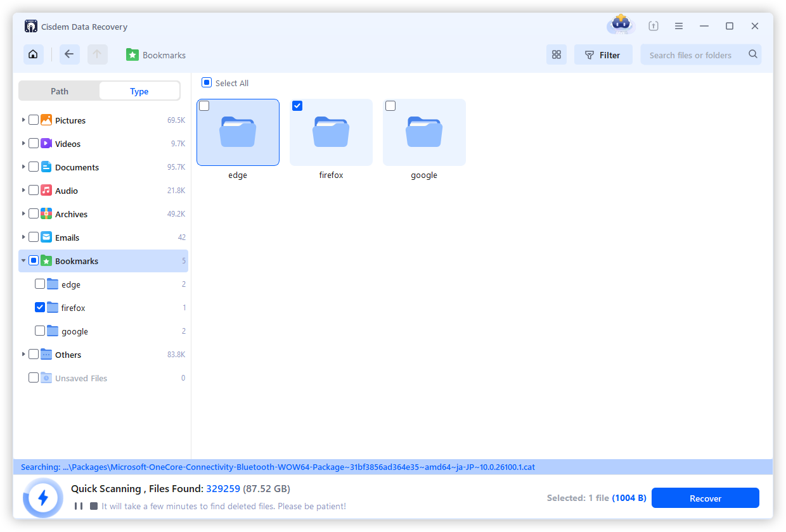Click the Home navigation icon
This screenshot has height=532, width=786.
click(x=33, y=54)
